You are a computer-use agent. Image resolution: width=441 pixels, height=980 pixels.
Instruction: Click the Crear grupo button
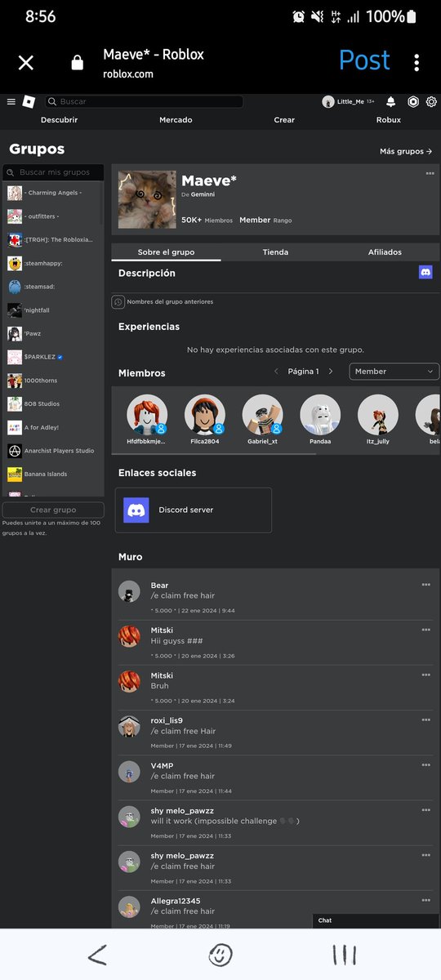coord(53,510)
